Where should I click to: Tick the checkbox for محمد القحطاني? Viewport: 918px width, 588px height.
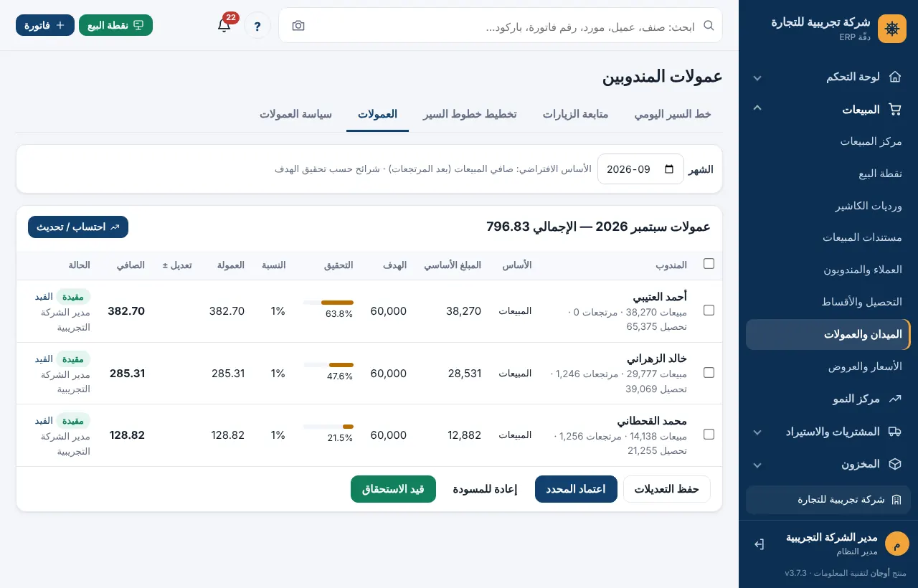[709, 435]
